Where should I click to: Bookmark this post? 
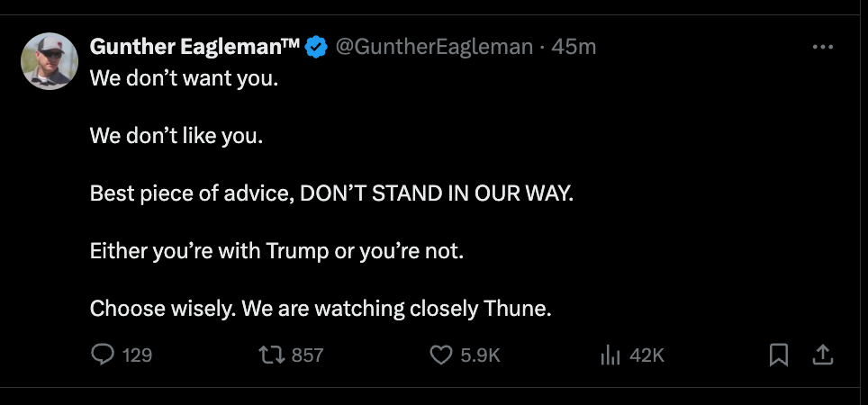pos(778,355)
